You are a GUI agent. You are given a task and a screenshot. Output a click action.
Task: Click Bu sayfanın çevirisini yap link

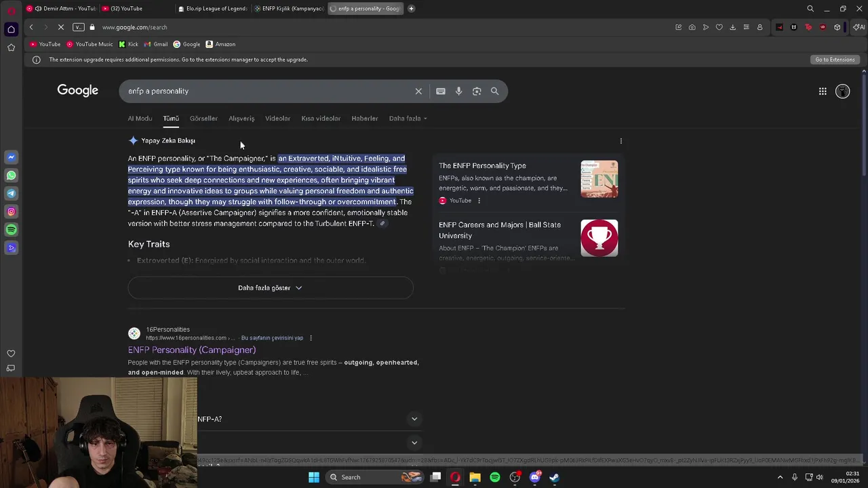coord(272,338)
